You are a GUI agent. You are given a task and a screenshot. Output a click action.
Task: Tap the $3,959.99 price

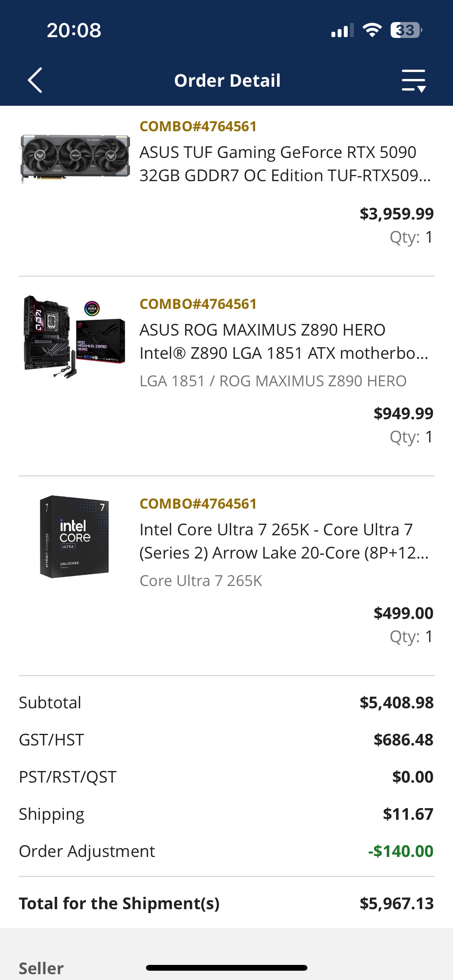(x=396, y=214)
